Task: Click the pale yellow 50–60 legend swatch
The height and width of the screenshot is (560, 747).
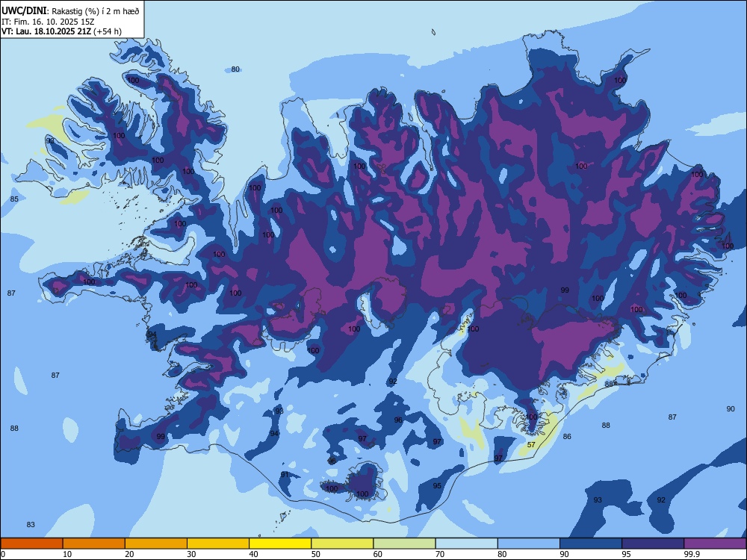Action: coord(343,544)
